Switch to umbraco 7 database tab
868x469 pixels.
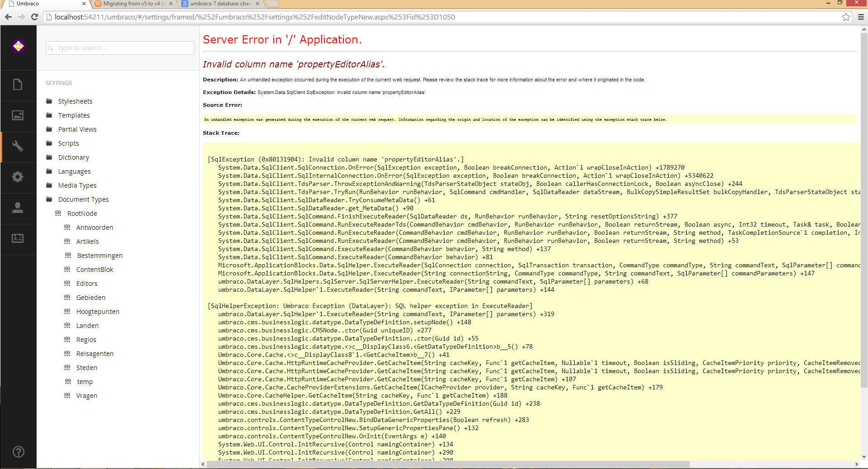[x=220, y=4]
